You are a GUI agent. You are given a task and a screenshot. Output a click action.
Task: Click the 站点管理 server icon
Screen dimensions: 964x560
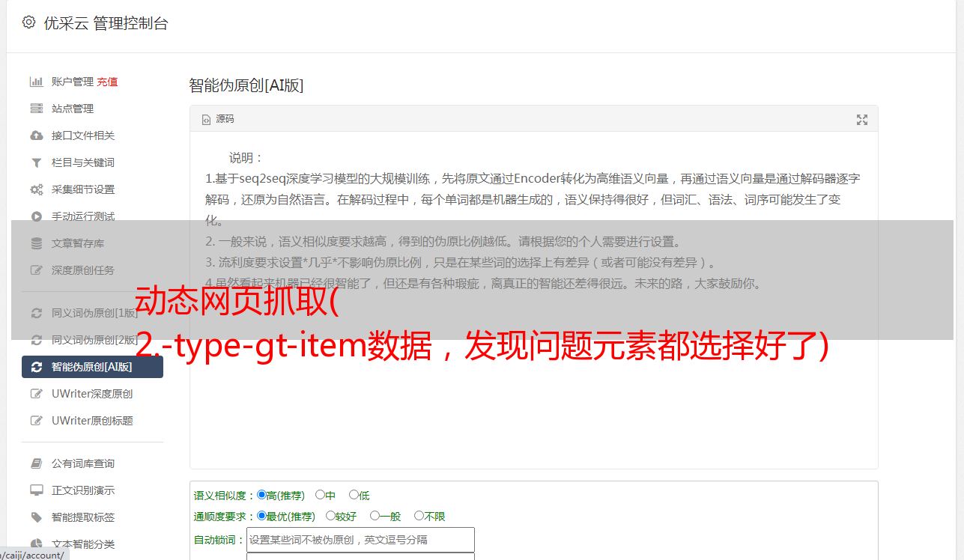pyautogui.click(x=36, y=109)
